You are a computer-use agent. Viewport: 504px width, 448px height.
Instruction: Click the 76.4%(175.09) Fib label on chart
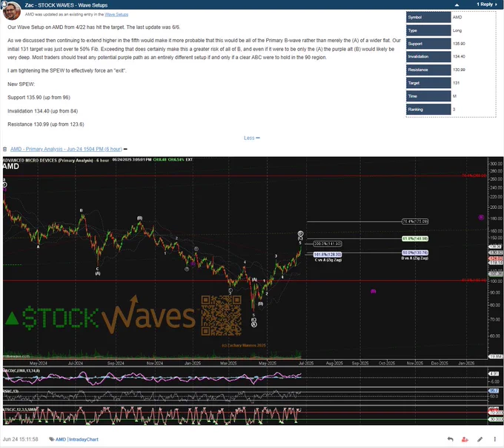click(x=415, y=221)
